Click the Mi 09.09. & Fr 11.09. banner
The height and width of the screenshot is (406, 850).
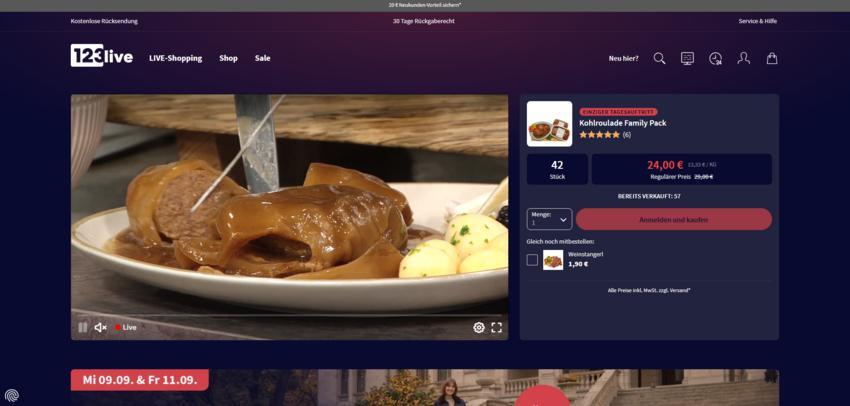pos(140,379)
